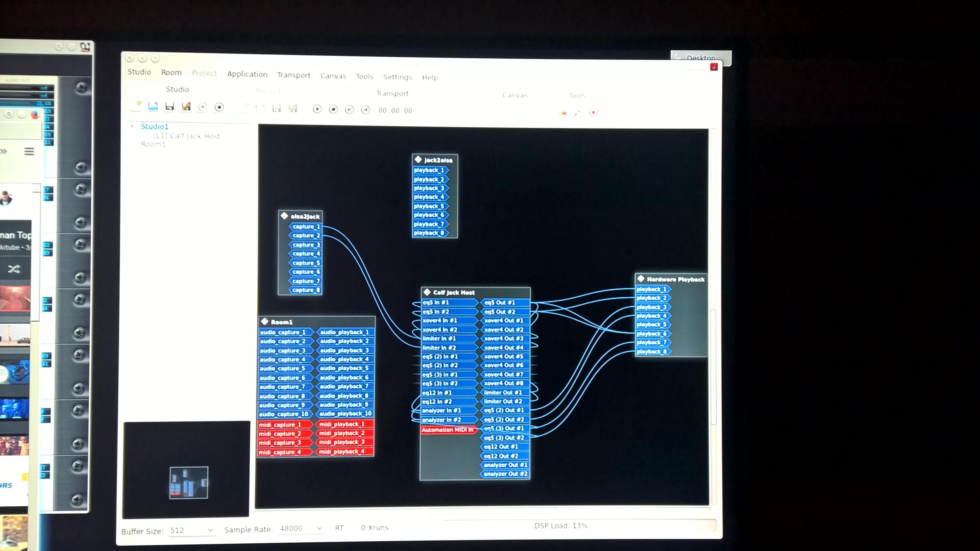Viewport: 980px width, 551px height.
Task: Open the Application menu
Action: point(247,74)
